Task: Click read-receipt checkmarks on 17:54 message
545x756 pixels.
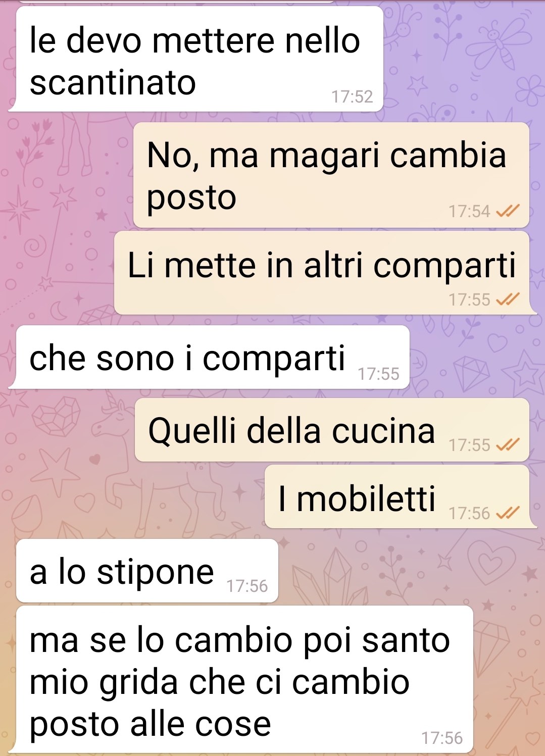Action: pyautogui.click(x=508, y=211)
